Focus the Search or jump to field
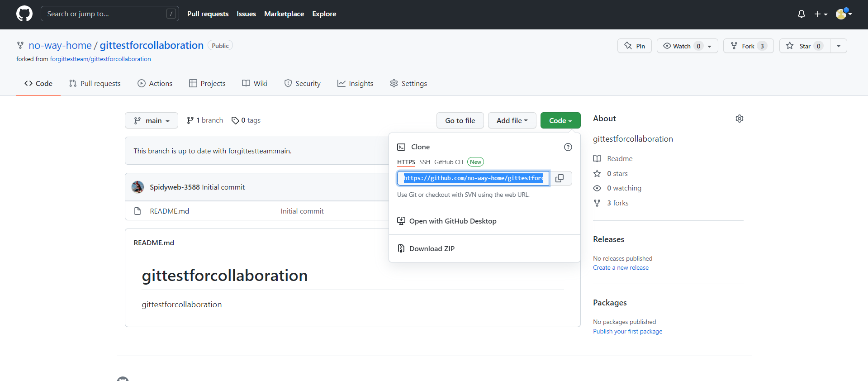The height and width of the screenshot is (381, 868). tap(110, 14)
